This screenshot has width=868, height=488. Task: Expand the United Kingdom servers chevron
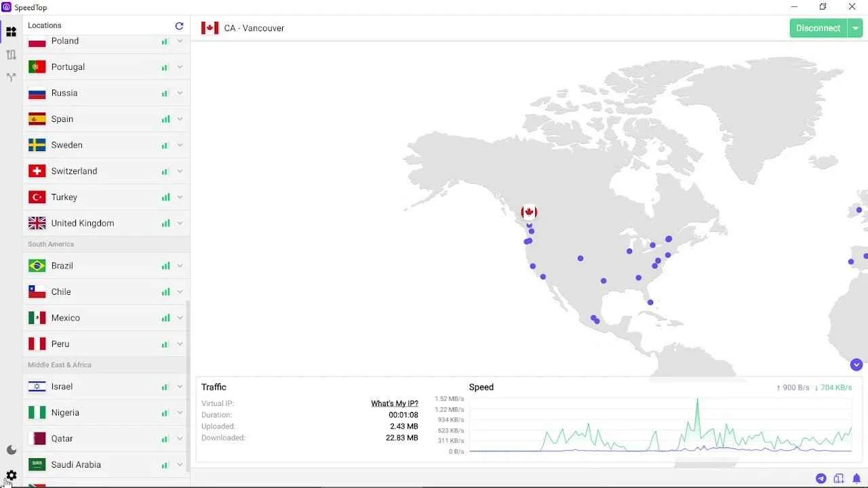tap(180, 223)
